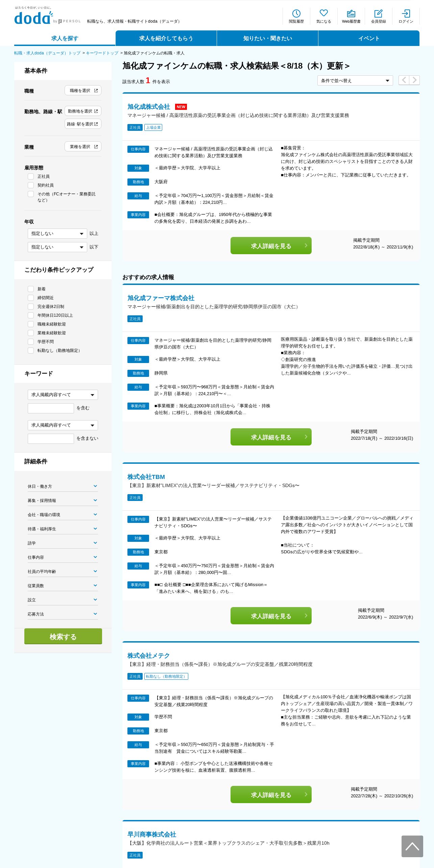Click the 職種を選択 button
The width and height of the screenshot is (434, 868).
click(83, 91)
